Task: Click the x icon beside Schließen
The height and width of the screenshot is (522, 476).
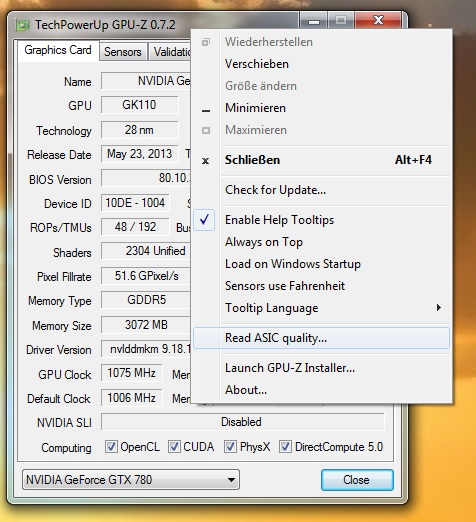Action: pos(206,161)
